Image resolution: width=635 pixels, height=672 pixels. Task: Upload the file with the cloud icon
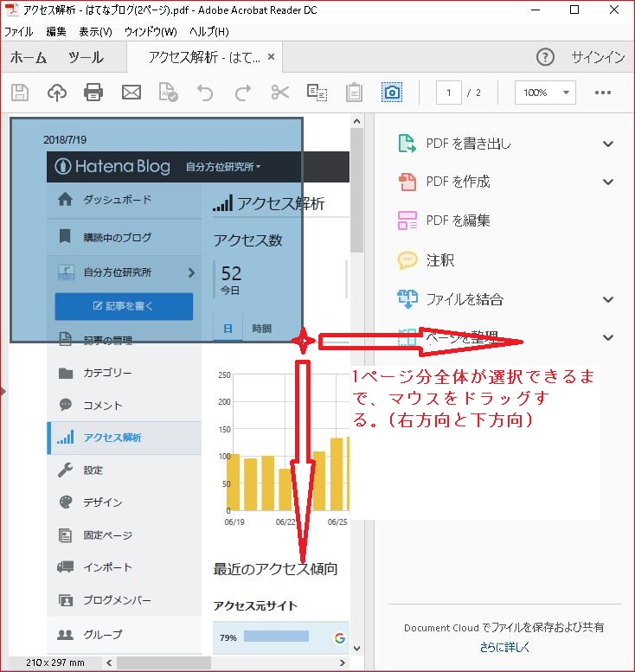[56, 93]
